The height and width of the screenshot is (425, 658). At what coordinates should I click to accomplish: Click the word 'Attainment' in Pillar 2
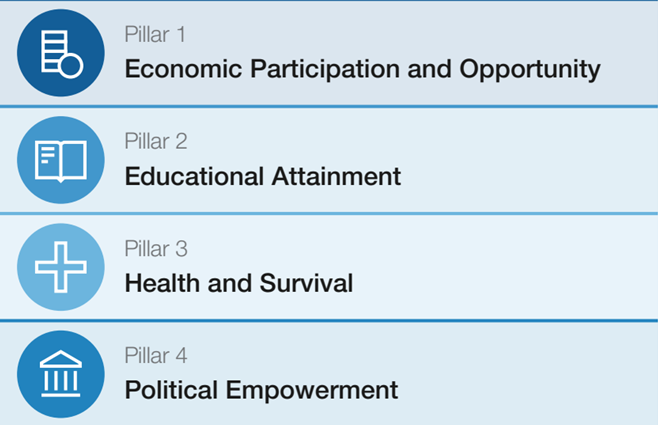pyautogui.click(x=336, y=177)
